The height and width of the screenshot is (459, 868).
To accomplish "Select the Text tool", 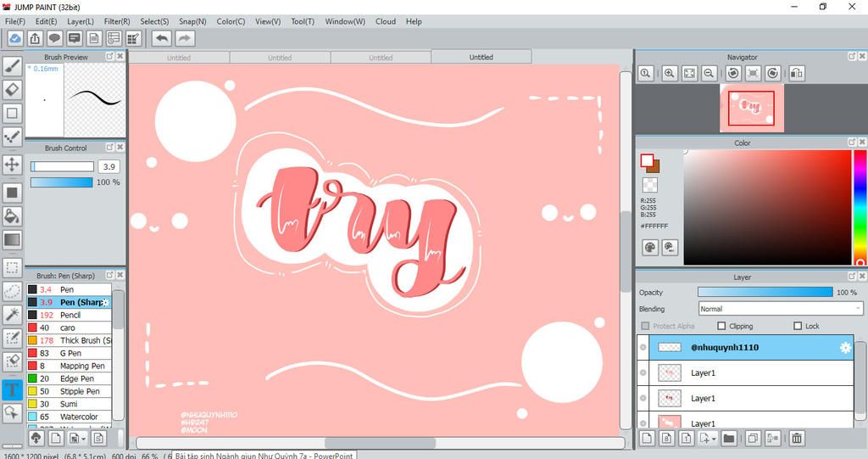I will 12,389.
